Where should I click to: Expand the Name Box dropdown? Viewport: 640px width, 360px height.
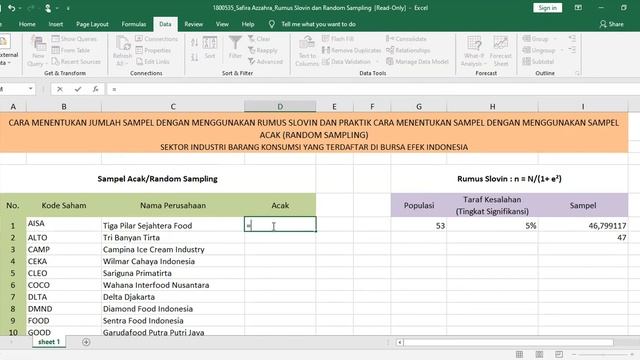point(31,89)
